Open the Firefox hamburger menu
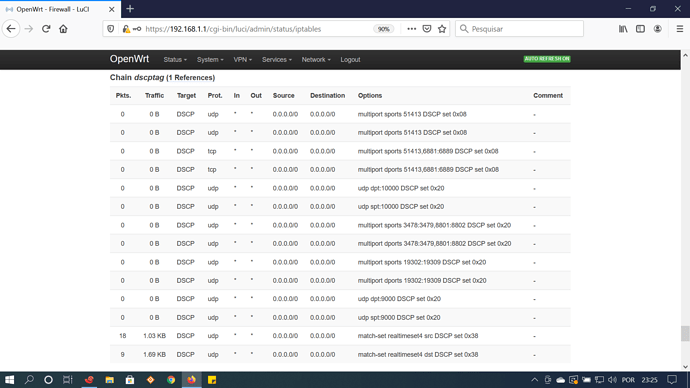 pos(679,29)
